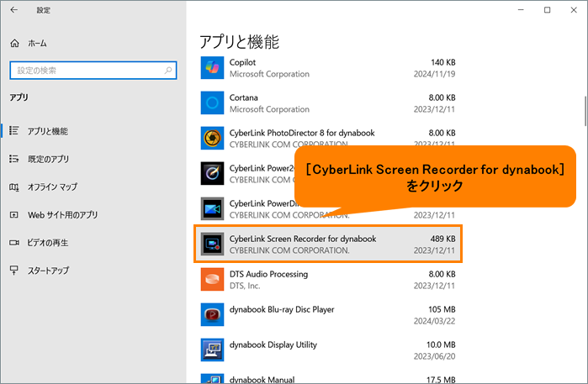The height and width of the screenshot is (384, 588).
Task: Select dynabook Manual entry name
Action: pyautogui.click(x=262, y=380)
